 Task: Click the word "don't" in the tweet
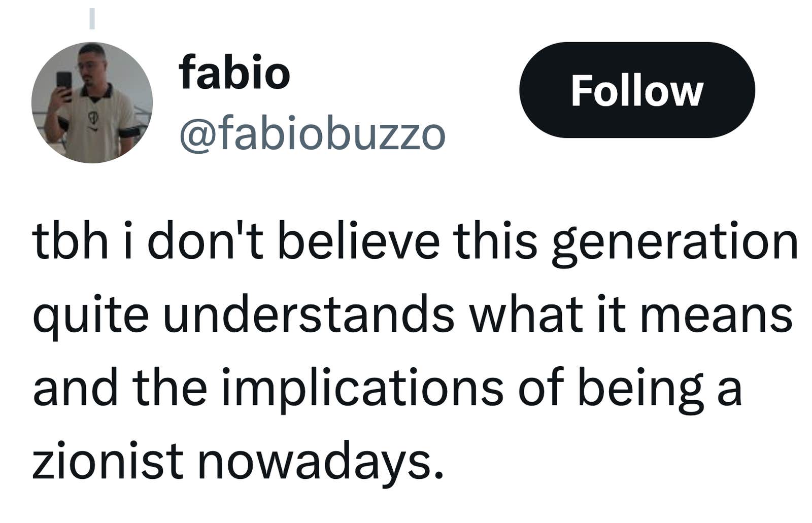click(205, 241)
